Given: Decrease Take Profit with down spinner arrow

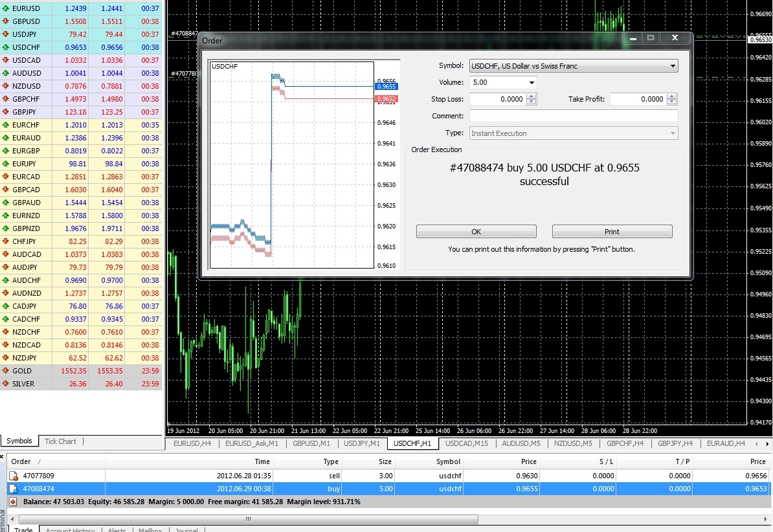Looking at the screenshot, I should click(672, 102).
